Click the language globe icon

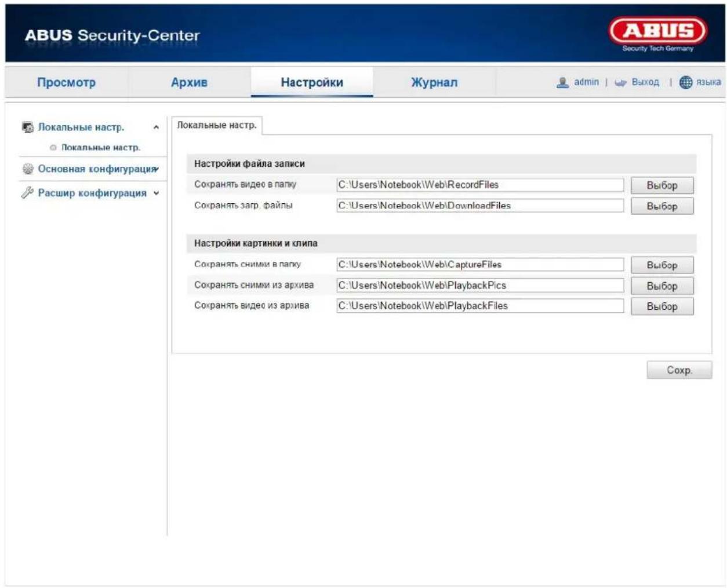[686, 82]
